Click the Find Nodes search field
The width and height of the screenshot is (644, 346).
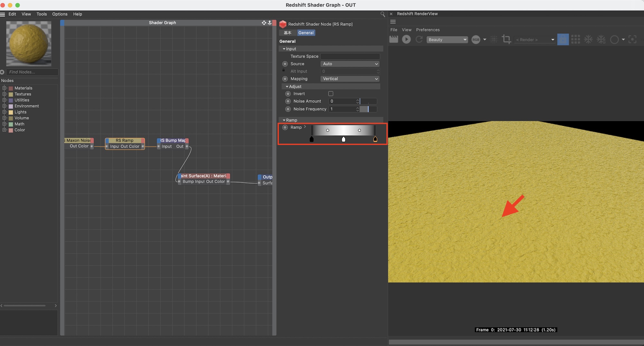coord(32,72)
